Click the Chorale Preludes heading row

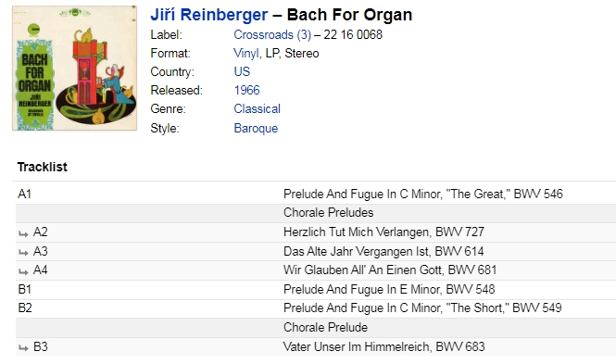tap(316, 213)
